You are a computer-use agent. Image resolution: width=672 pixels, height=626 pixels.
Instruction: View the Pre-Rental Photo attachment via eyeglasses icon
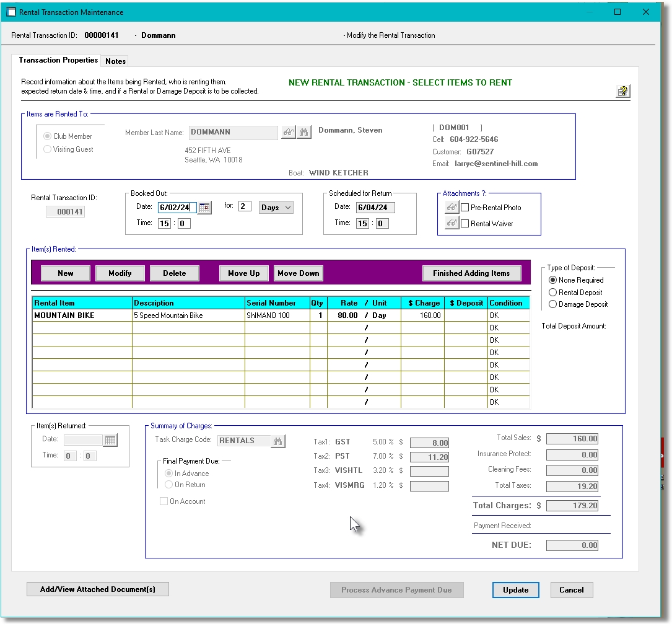450,208
